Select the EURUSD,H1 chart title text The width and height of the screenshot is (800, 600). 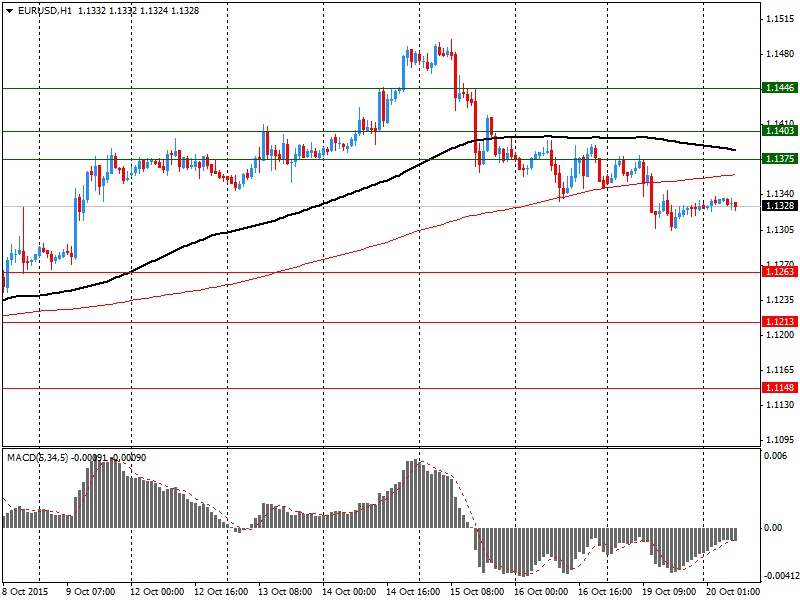44,11
